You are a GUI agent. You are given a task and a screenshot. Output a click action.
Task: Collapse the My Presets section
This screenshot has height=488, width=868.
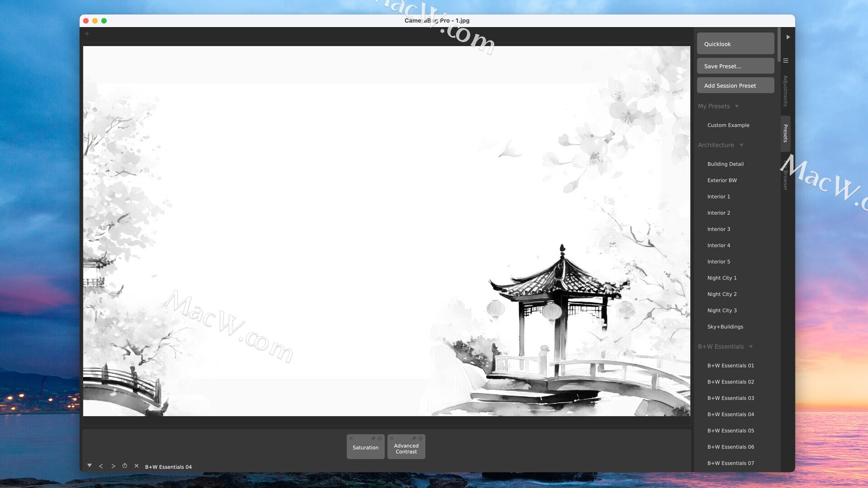coord(737,106)
